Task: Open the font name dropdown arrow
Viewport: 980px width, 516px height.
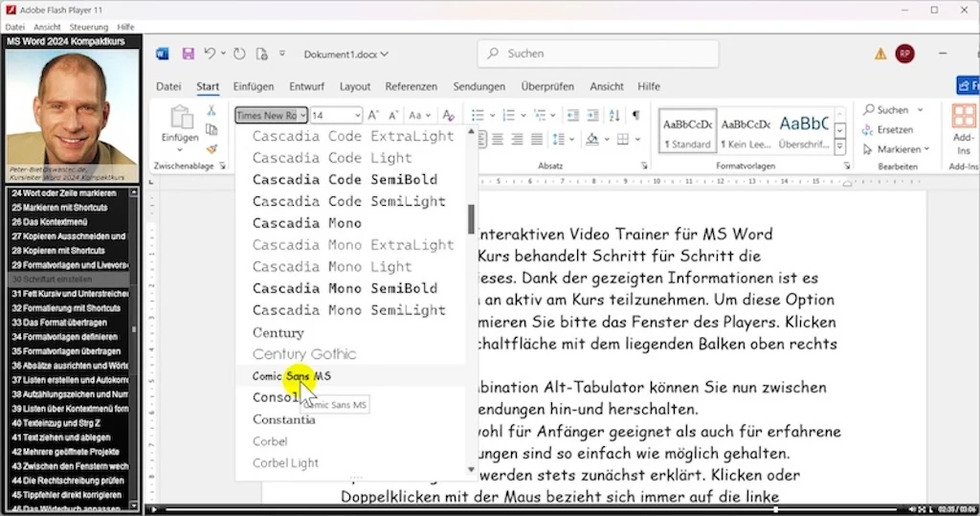Action: 302,115
